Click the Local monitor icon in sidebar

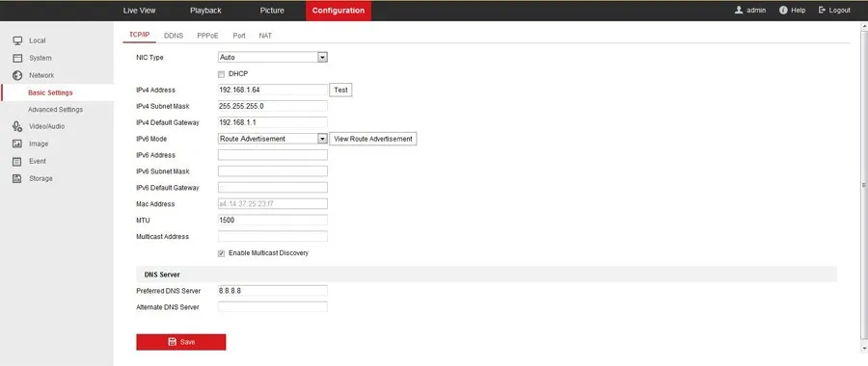pyautogui.click(x=17, y=40)
